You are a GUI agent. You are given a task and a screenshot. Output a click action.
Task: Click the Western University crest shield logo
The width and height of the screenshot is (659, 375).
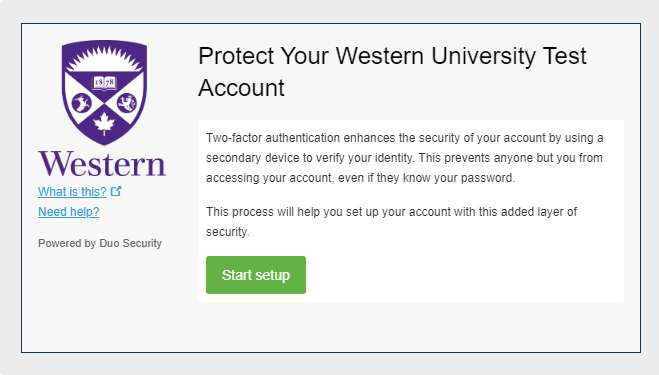104,92
